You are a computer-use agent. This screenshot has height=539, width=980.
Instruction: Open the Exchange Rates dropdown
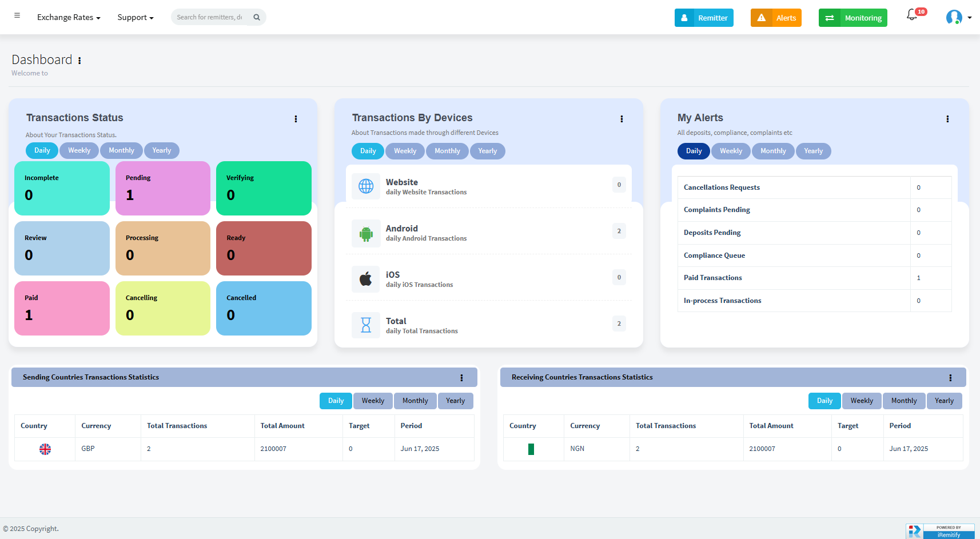pyautogui.click(x=68, y=17)
